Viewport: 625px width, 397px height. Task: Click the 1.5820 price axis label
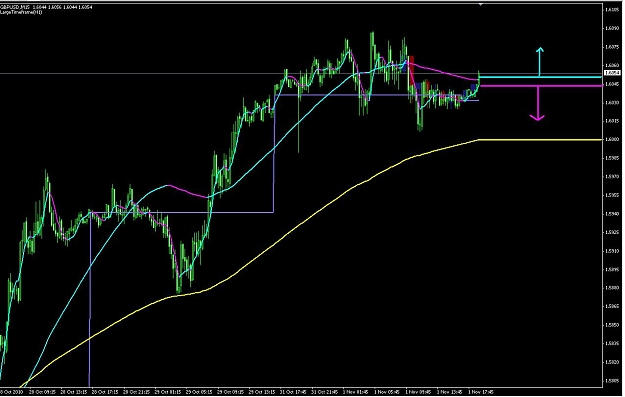click(x=612, y=362)
